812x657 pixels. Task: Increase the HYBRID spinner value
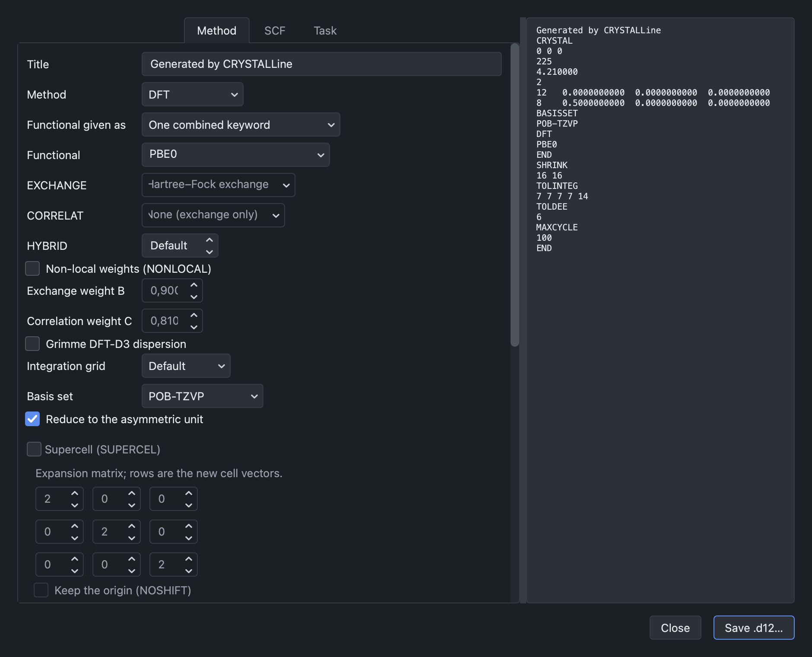click(x=209, y=240)
